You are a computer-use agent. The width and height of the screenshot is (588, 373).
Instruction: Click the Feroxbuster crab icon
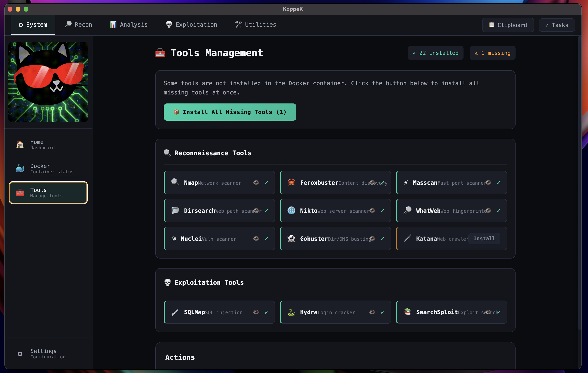click(291, 182)
